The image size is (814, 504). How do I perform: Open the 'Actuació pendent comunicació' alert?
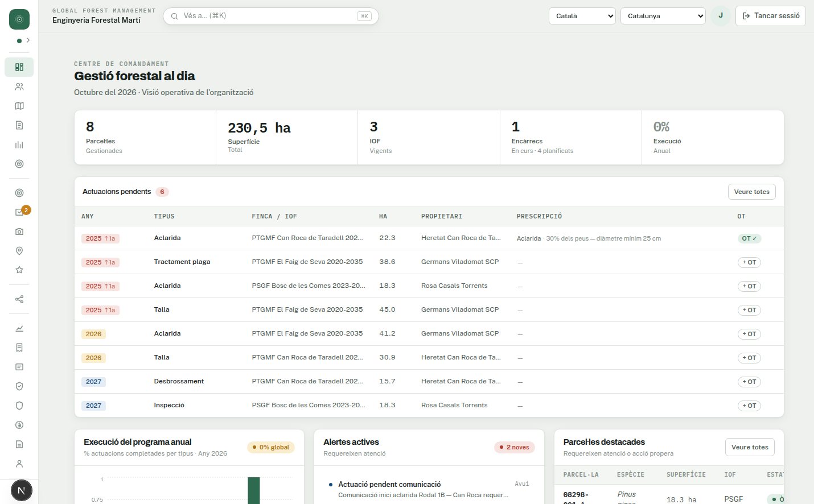[x=428, y=489]
